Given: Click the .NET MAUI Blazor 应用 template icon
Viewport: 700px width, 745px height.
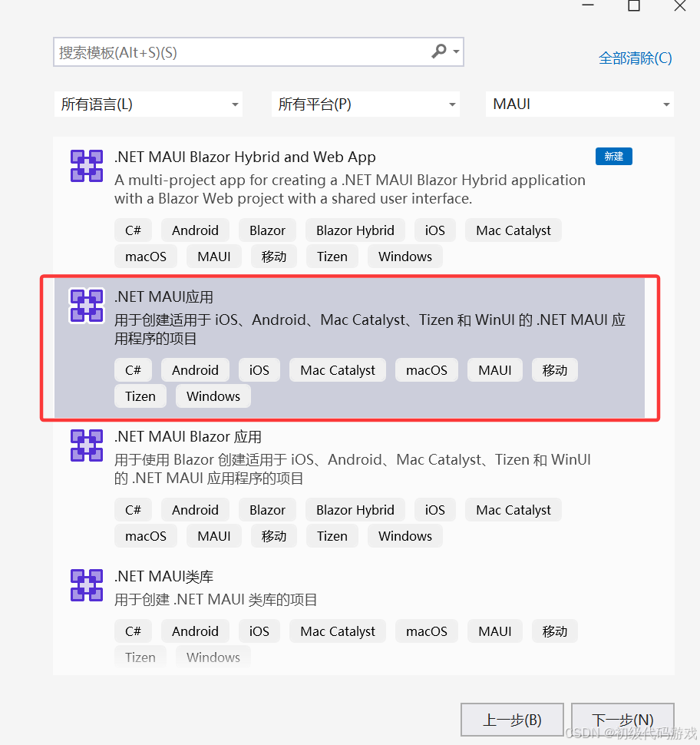Looking at the screenshot, I should [x=86, y=445].
